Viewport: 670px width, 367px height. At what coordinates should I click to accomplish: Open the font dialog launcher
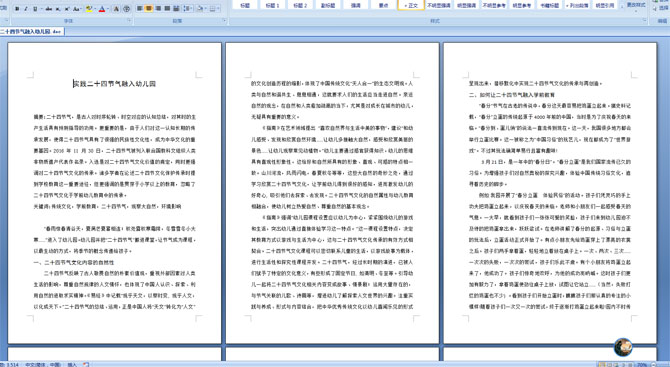pos(129,21)
